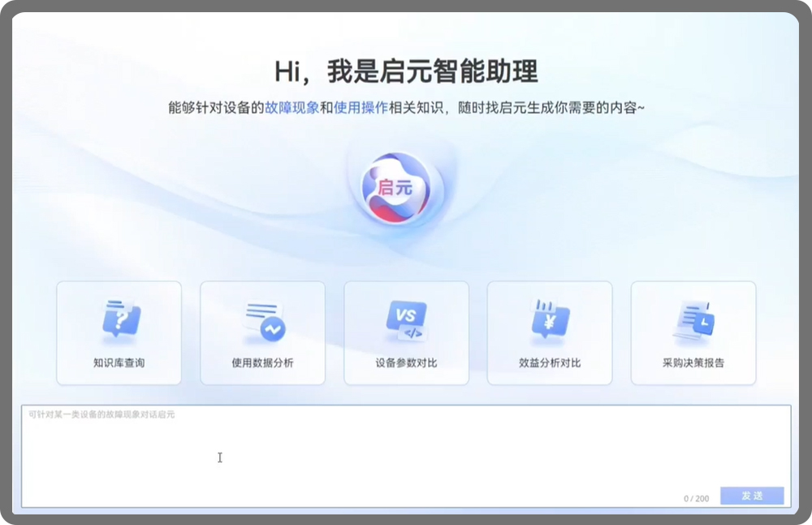Image resolution: width=812 pixels, height=525 pixels.
Task: Follow the blue 使用操作 link
Action: 361,108
